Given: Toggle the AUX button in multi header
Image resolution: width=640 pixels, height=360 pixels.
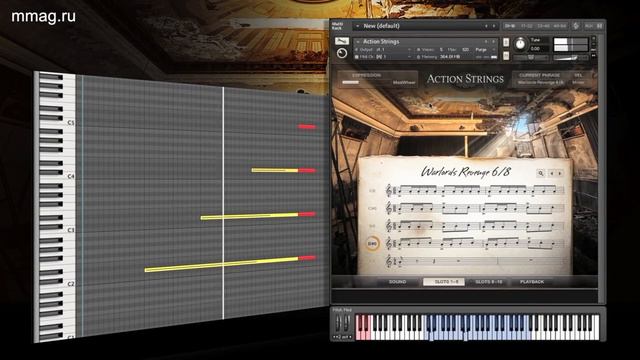Looking at the screenshot, I should tap(589, 26).
